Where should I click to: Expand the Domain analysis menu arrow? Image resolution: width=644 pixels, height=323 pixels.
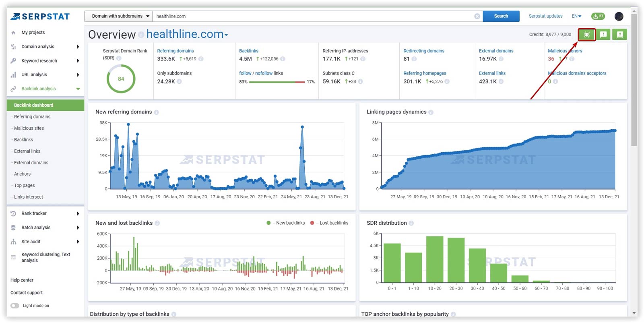click(x=78, y=47)
